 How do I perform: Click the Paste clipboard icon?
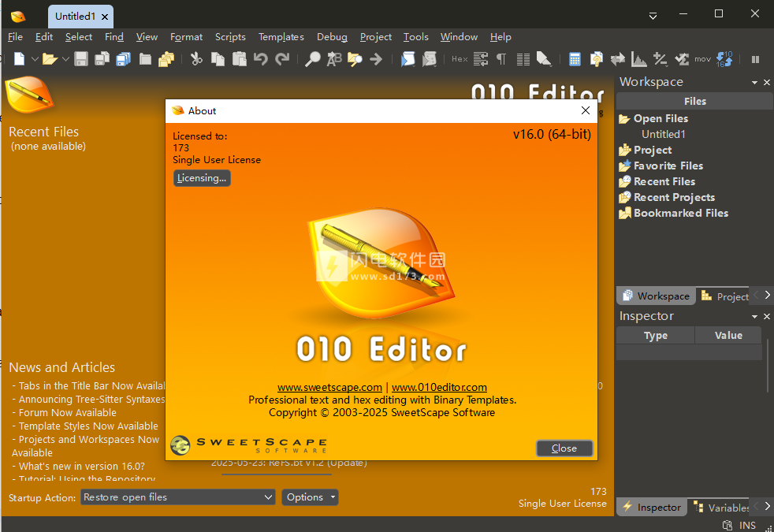(x=240, y=59)
